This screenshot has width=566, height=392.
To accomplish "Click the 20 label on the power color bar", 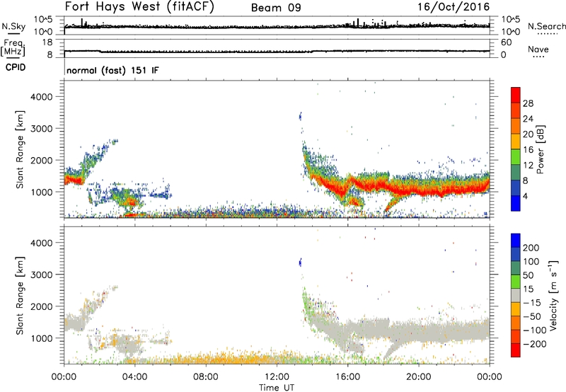I will point(528,134).
